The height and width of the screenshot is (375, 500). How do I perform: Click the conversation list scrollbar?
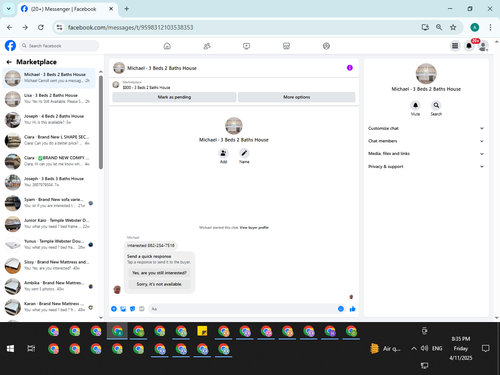coord(101,122)
